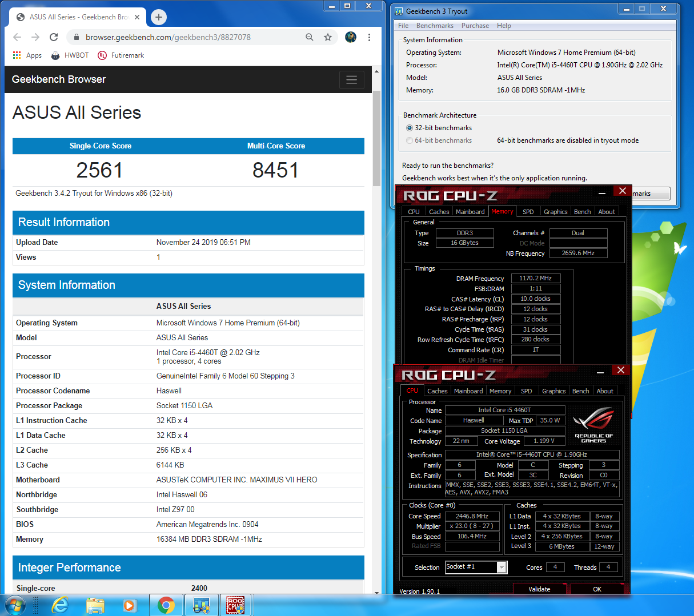Select the 64-bit benchmarks radio button
Viewport: 694px width, 616px height.
tap(410, 140)
